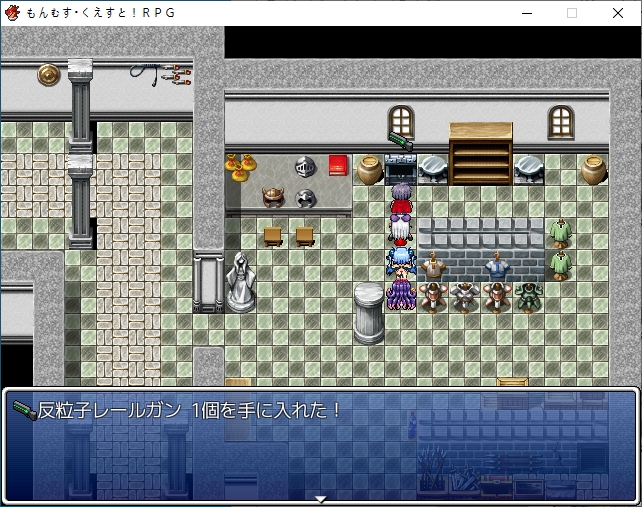Click the short white marble pillar
The height and width of the screenshot is (507, 642).
click(369, 313)
